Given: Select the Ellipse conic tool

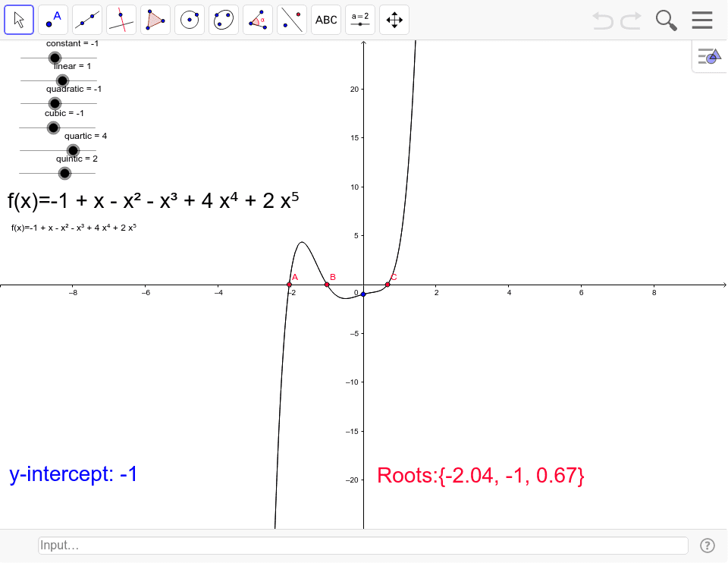Looking at the screenshot, I should coord(224,20).
